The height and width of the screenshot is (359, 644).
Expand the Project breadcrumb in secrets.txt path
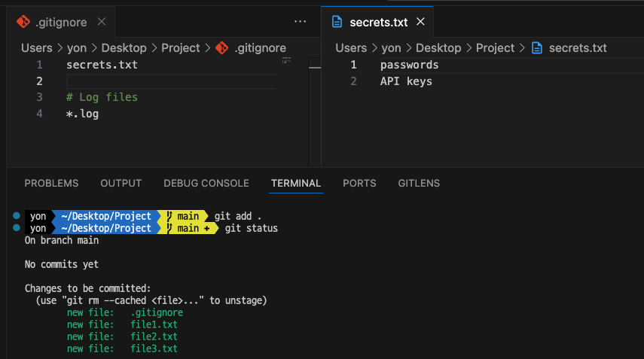tap(495, 47)
